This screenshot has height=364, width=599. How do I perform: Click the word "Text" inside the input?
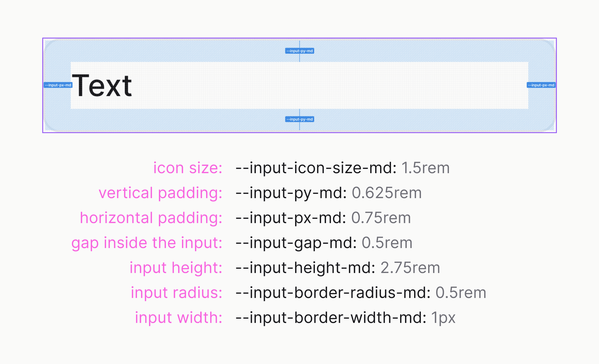pyautogui.click(x=102, y=86)
